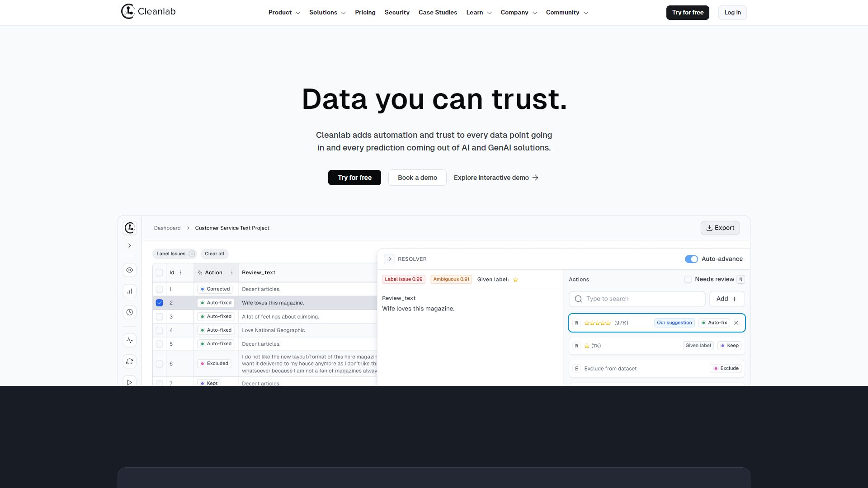Expand the Product dropdown menu
The image size is (868, 488).
283,13
